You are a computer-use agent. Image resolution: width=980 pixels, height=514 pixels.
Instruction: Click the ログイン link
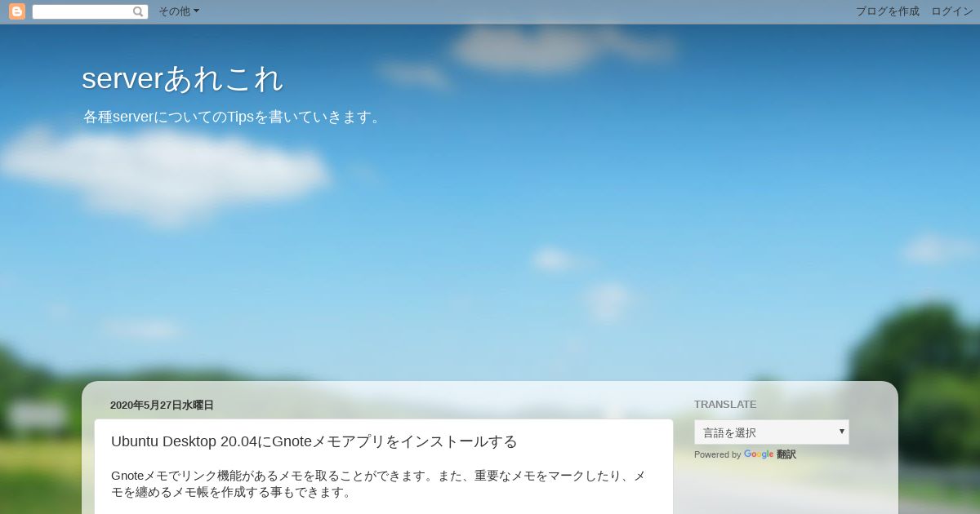[x=951, y=11]
